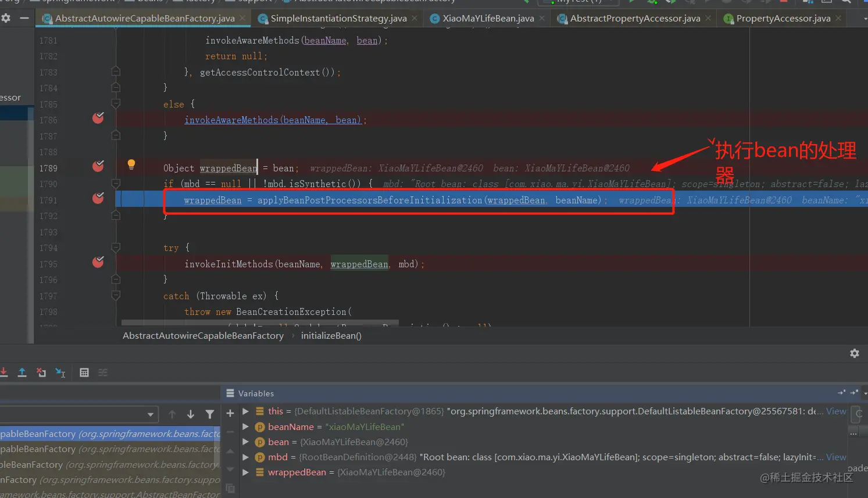Close the AbstractAutowireCapableBeanFactory.java tab

point(243,19)
